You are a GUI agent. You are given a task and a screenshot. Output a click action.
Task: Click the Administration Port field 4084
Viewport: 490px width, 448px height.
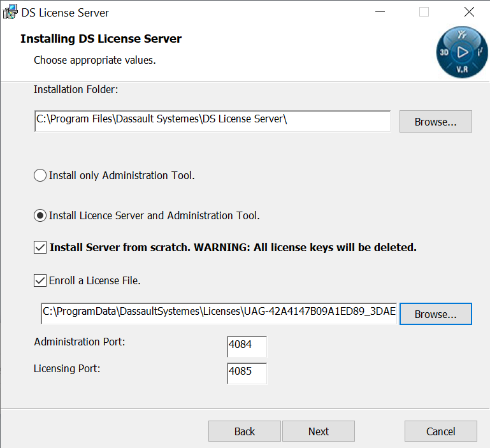click(x=247, y=347)
